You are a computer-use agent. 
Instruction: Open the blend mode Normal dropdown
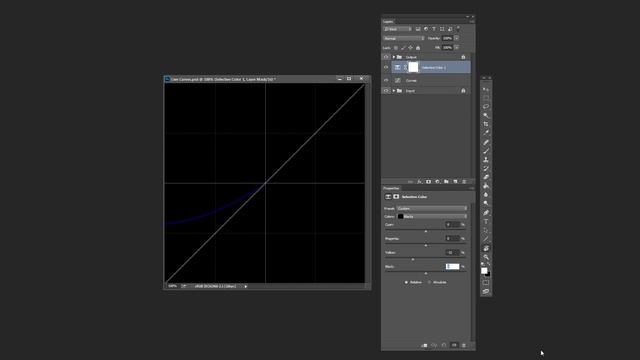pos(403,38)
